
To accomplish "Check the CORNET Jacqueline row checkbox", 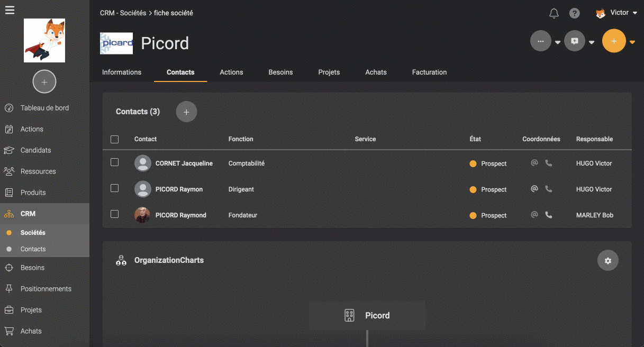I will tap(114, 162).
